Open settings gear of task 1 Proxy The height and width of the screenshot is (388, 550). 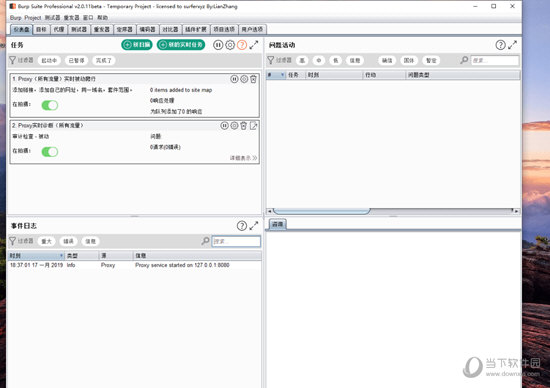(x=244, y=79)
